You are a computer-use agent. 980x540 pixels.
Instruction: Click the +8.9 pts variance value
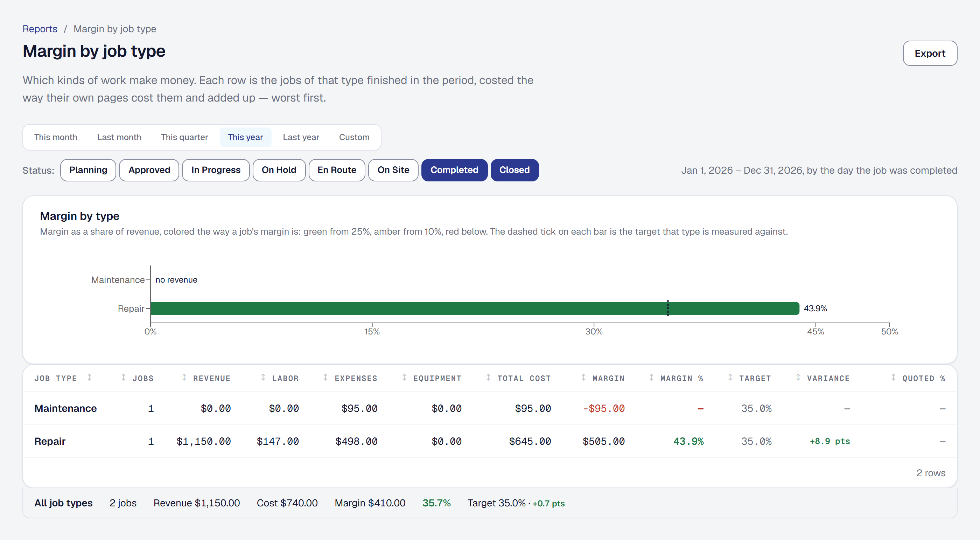[830, 442]
